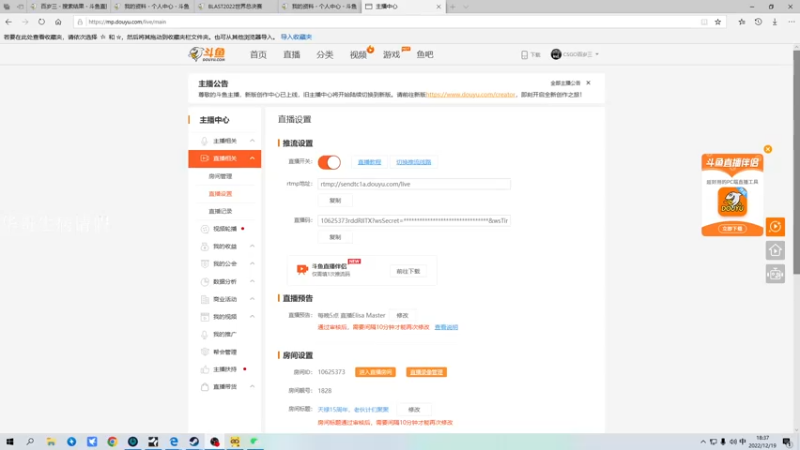Click the orange 直播设备管理 button
The height and width of the screenshot is (450, 800).
(426, 372)
